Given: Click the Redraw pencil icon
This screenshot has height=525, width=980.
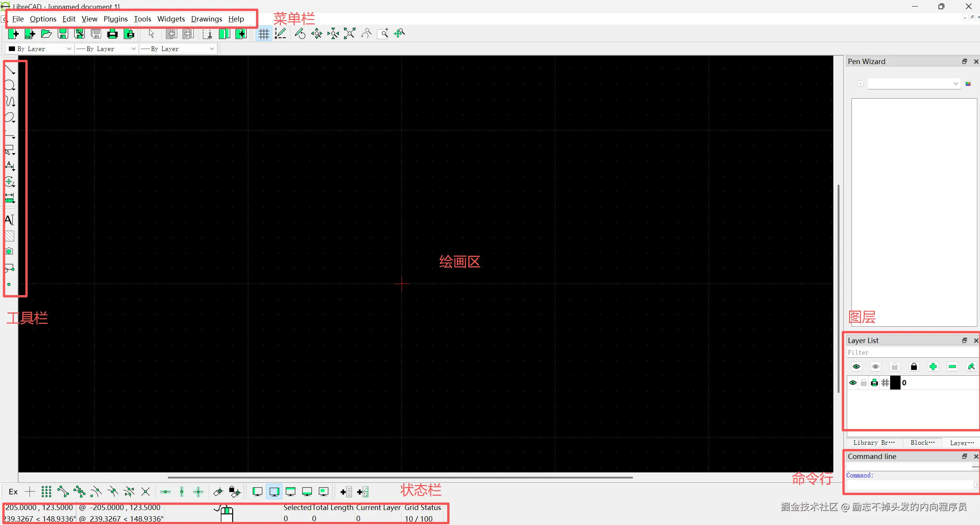Looking at the screenshot, I should point(300,33).
